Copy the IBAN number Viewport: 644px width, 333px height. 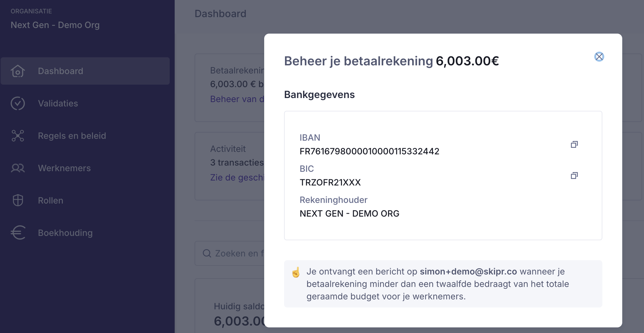point(574,144)
